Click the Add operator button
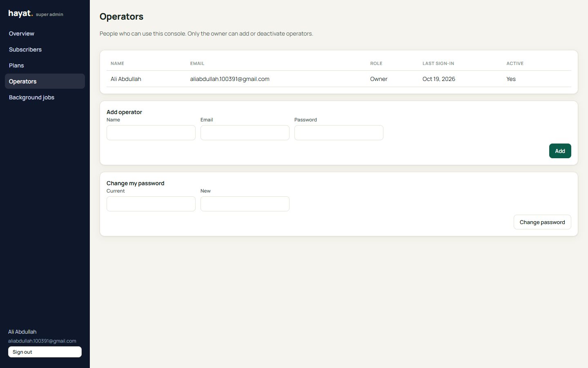The width and height of the screenshot is (588, 368). [560, 151]
